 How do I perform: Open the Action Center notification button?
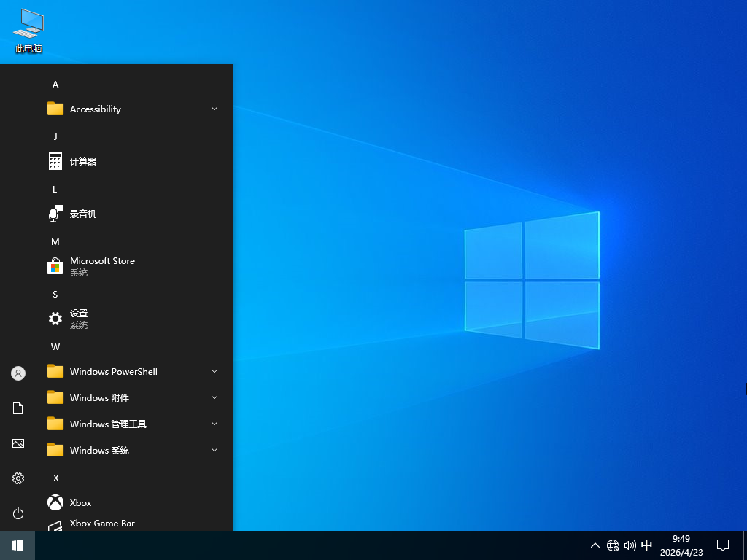[722, 545]
